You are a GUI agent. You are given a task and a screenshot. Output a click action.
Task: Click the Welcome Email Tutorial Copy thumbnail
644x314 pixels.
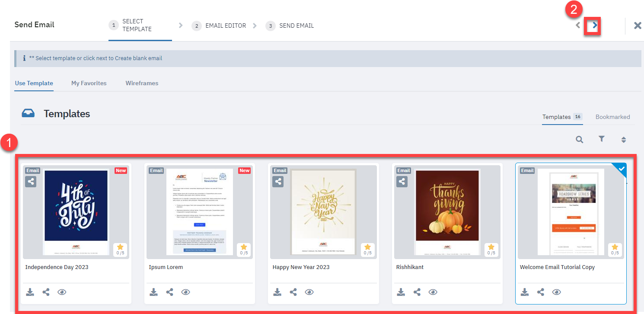pyautogui.click(x=571, y=212)
